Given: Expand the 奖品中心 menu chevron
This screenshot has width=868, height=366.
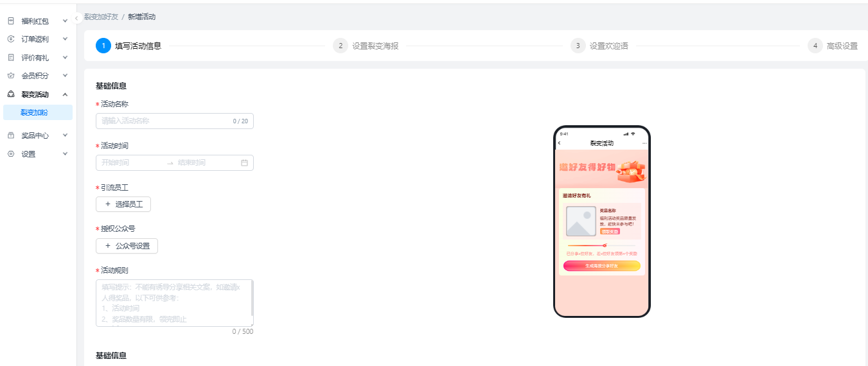Looking at the screenshot, I should (x=65, y=135).
